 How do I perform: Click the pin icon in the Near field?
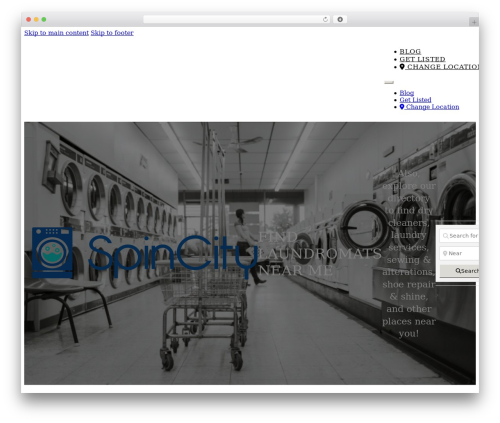[x=445, y=253]
